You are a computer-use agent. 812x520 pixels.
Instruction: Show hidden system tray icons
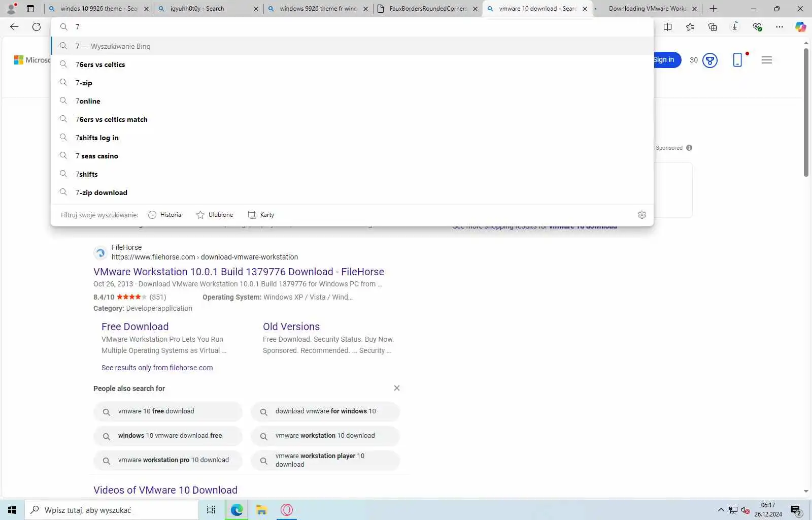[721, 510]
